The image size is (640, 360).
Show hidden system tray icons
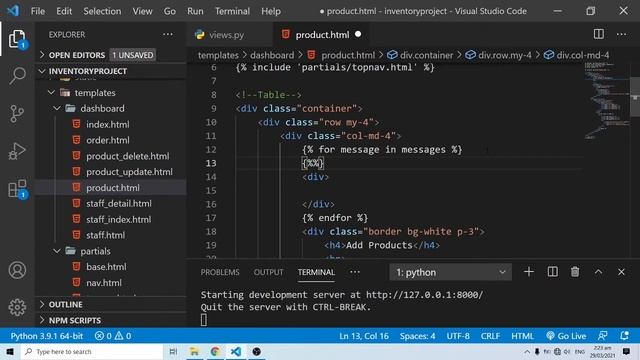[527, 351]
